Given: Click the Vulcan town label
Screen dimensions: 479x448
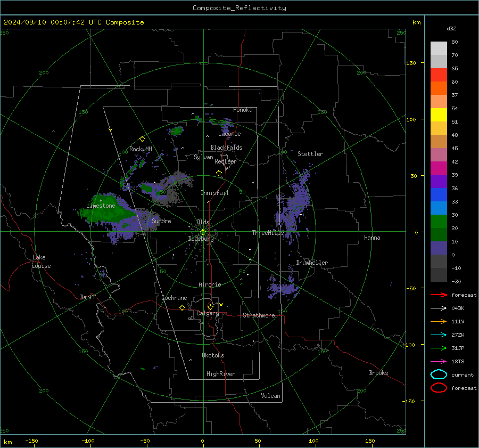Looking at the screenshot, I should pyautogui.click(x=271, y=396).
